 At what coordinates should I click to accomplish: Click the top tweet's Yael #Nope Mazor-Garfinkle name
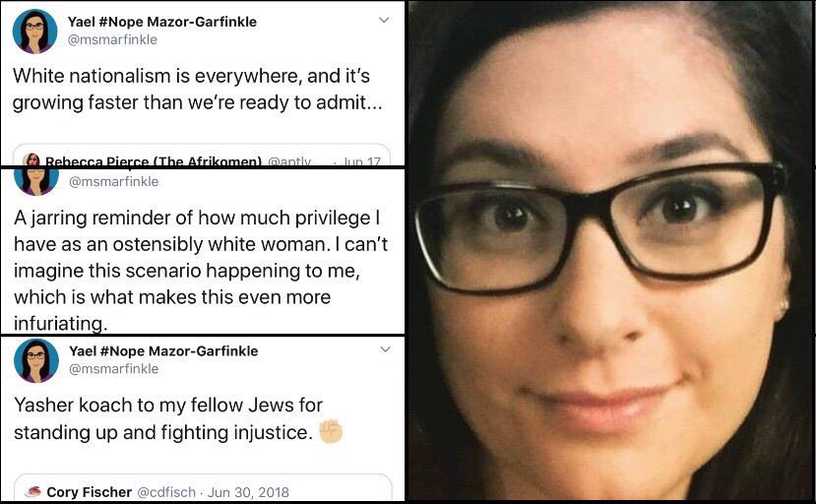(x=161, y=22)
